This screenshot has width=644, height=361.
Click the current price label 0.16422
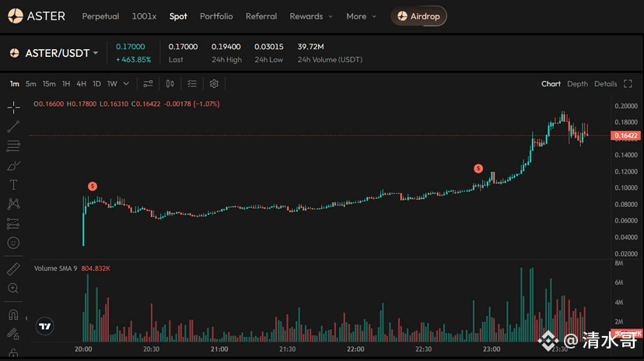coord(625,135)
